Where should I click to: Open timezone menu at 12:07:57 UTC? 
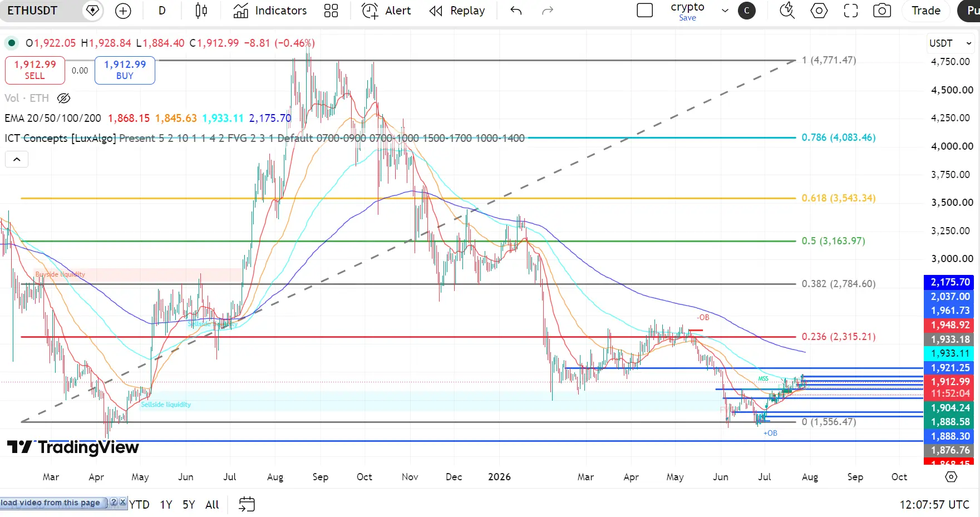coord(934,505)
